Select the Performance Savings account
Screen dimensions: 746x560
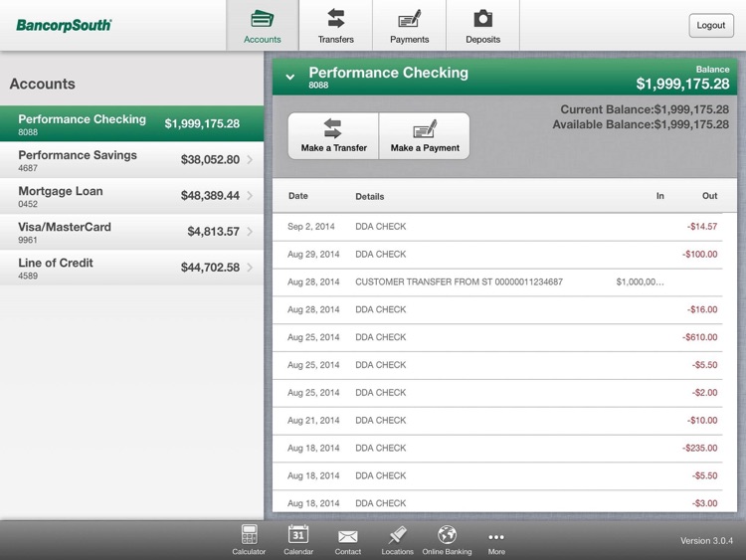[131, 160]
